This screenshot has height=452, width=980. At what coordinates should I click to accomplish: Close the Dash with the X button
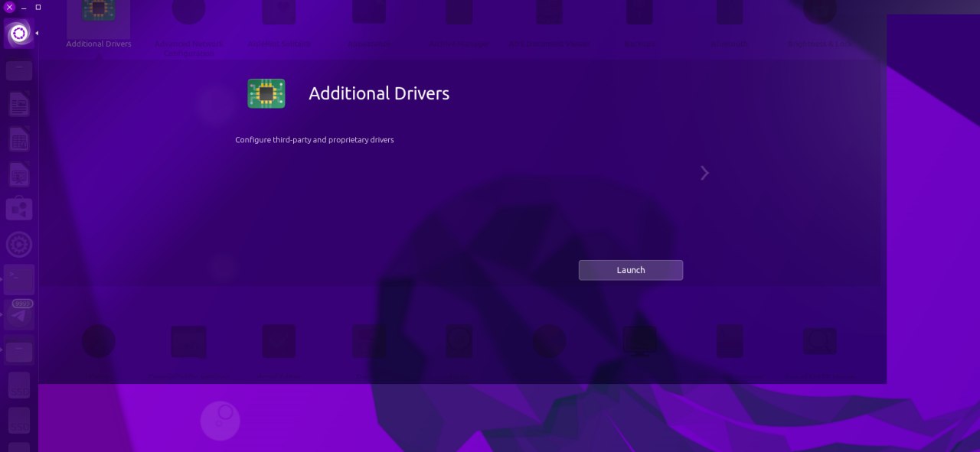tap(10, 7)
